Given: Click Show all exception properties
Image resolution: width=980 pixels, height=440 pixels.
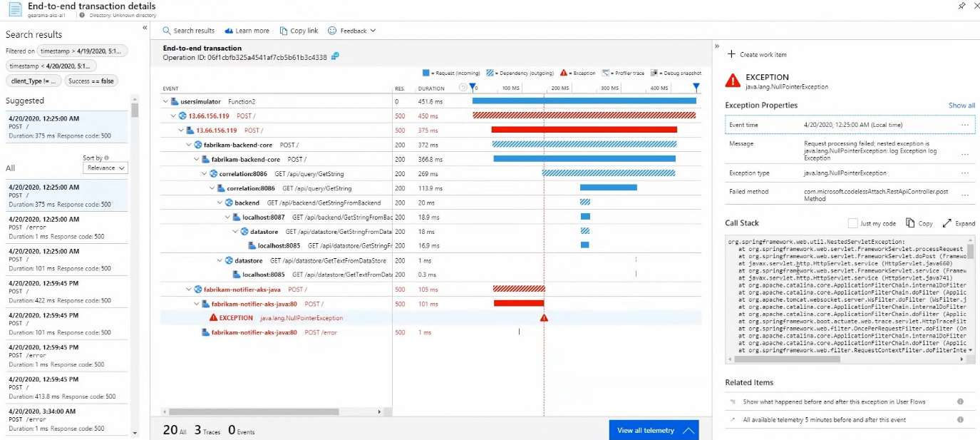Looking at the screenshot, I should [x=961, y=106].
